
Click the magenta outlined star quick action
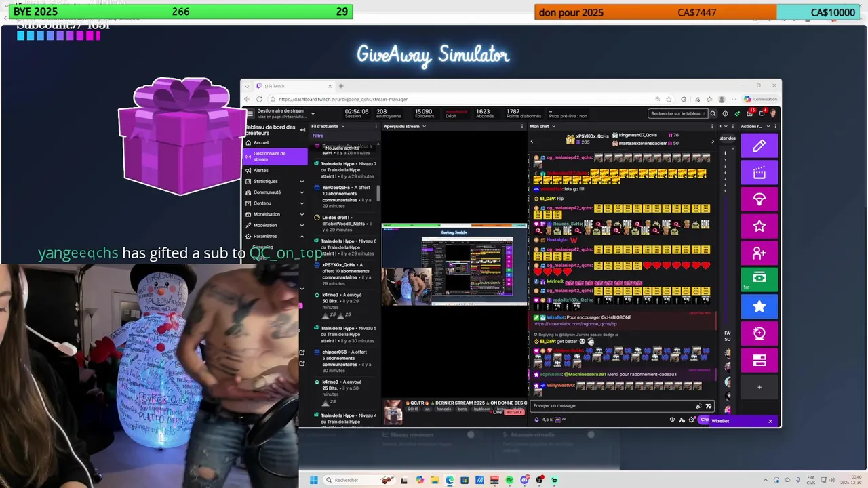pos(759,226)
